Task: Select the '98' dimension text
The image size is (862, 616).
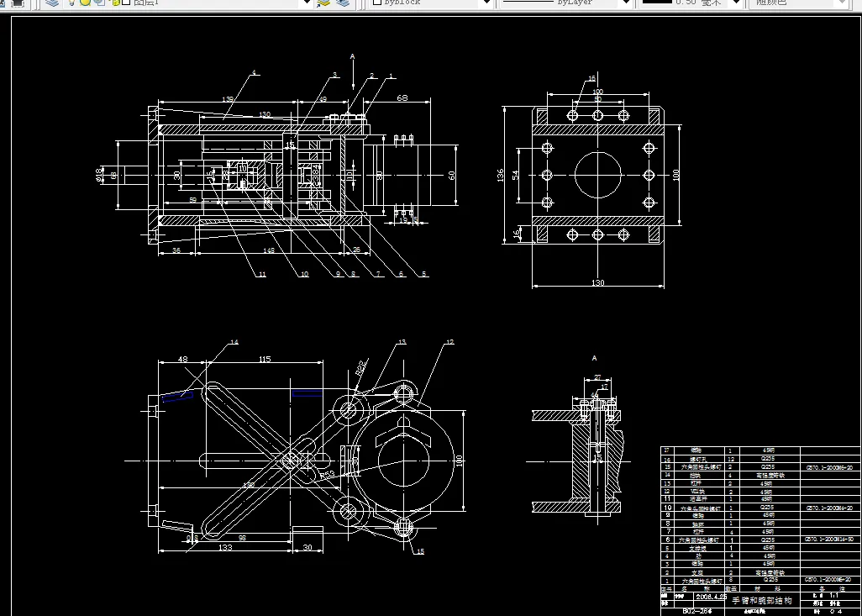Action: tap(242, 538)
